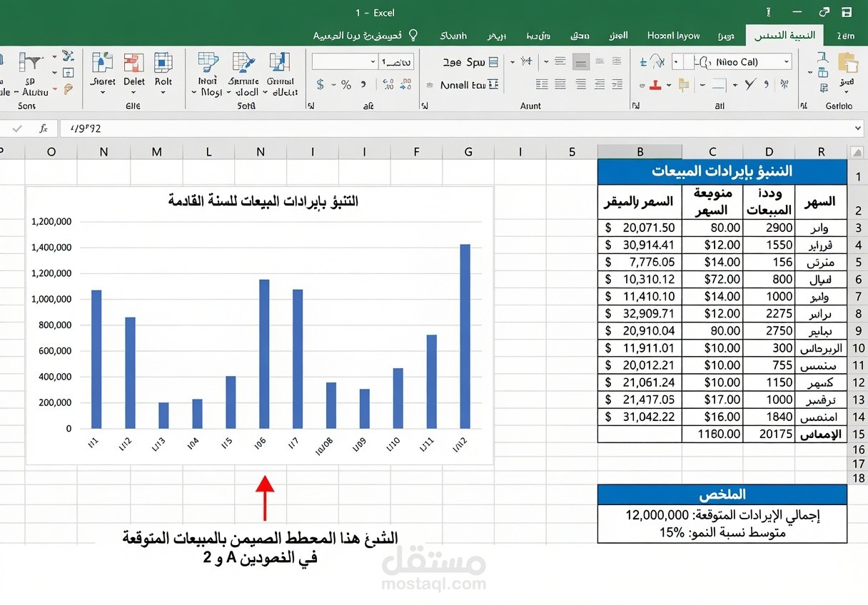This screenshot has height=605, width=868.
Task: Click the copy icon under scissors
Action: click(x=69, y=73)
